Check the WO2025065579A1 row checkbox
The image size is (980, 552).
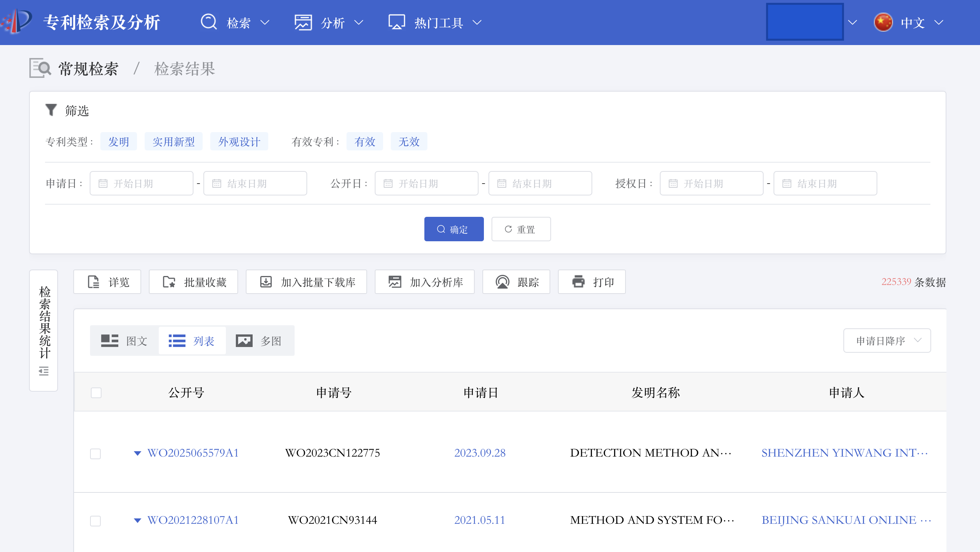pos(95,454)
